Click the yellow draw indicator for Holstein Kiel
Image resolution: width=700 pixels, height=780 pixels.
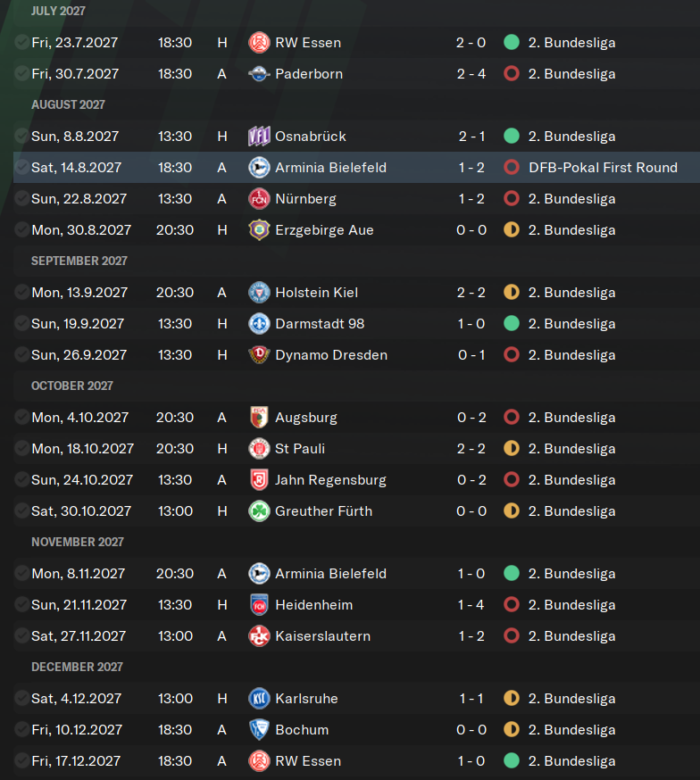(511, 292)
